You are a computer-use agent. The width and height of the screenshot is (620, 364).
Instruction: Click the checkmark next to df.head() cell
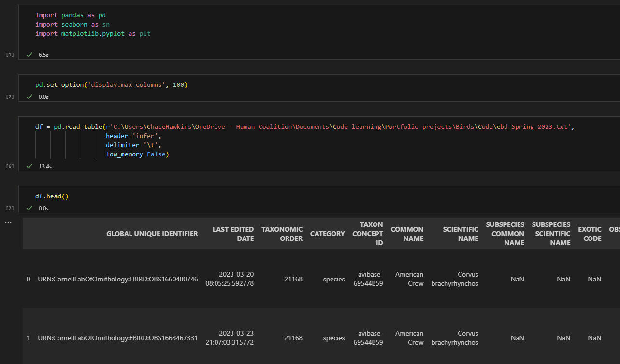click(x=29, y=208)
